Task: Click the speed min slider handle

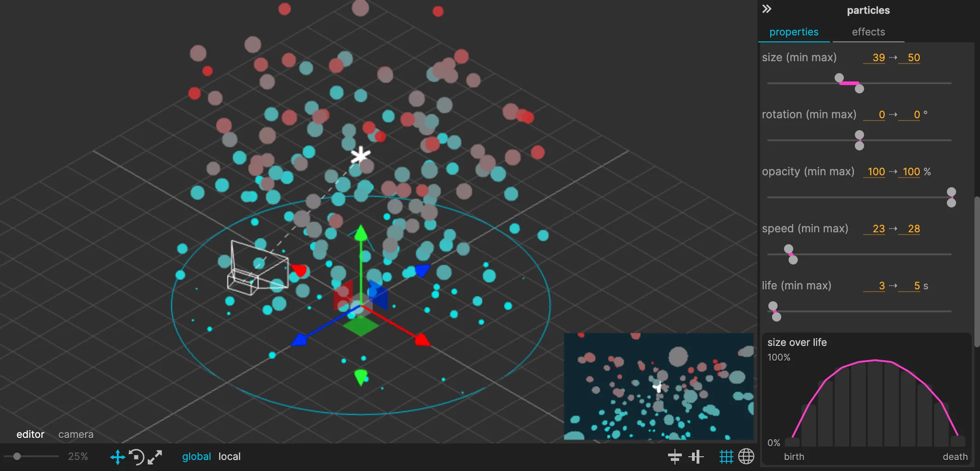Action: click(789, 249)
